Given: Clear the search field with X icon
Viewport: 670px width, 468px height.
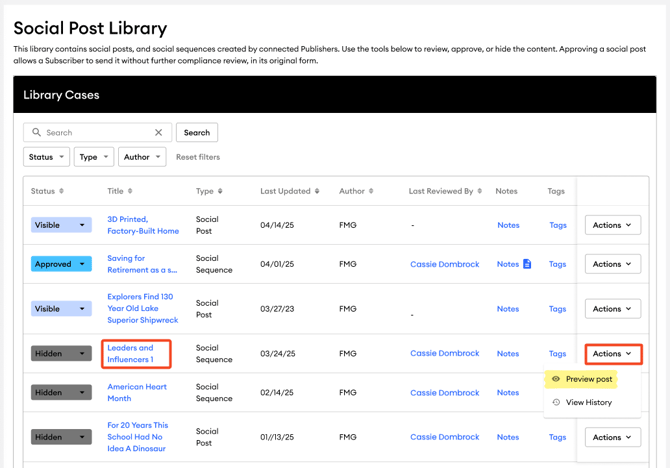Looking at the screenshot, I should [x=158, y=132].
